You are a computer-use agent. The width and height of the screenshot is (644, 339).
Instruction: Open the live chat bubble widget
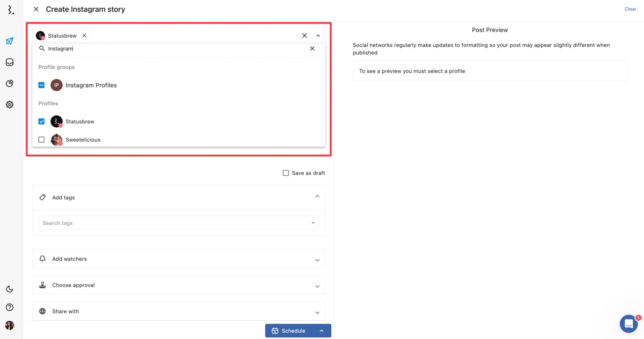click(628, 324)
